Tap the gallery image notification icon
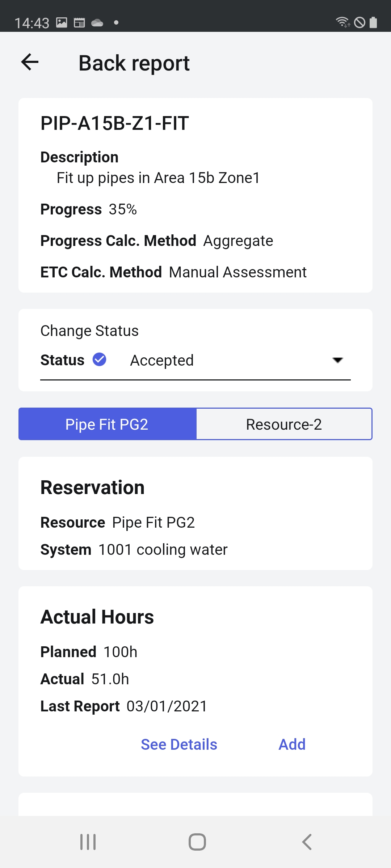 point(62,22)
